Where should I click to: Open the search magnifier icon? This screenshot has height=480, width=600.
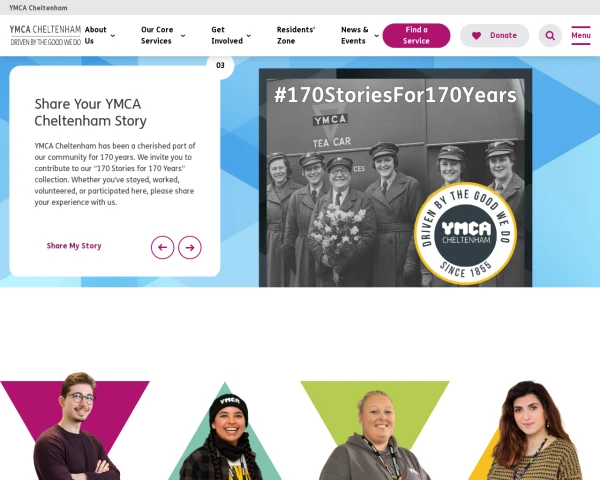coord(550,36)
